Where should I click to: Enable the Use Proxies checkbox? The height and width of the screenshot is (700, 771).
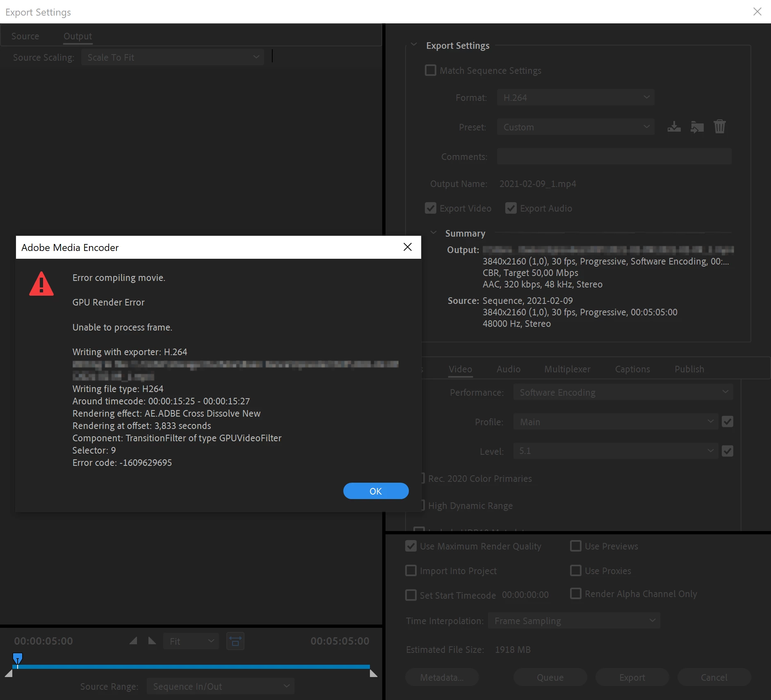click(575, 570)
